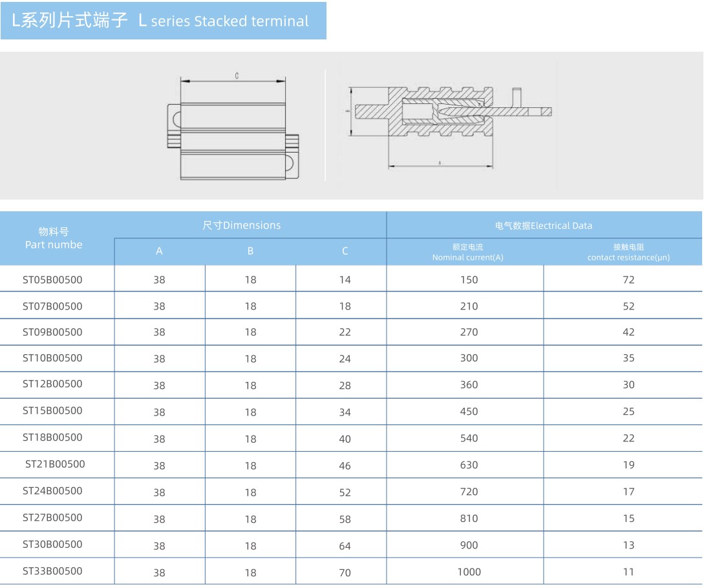Click column header B under Dimensions
The width and height of the screenshot is (706, 588).
coord(250,251)
